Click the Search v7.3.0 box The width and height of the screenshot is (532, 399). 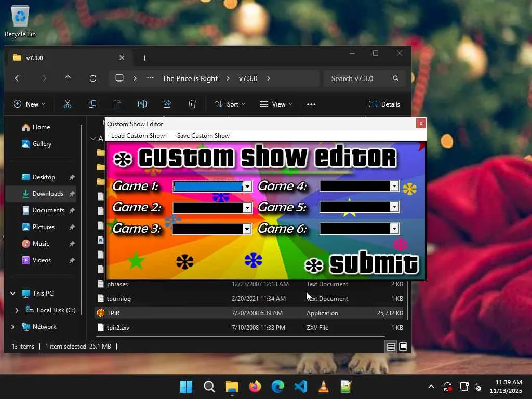coord(364,78)
